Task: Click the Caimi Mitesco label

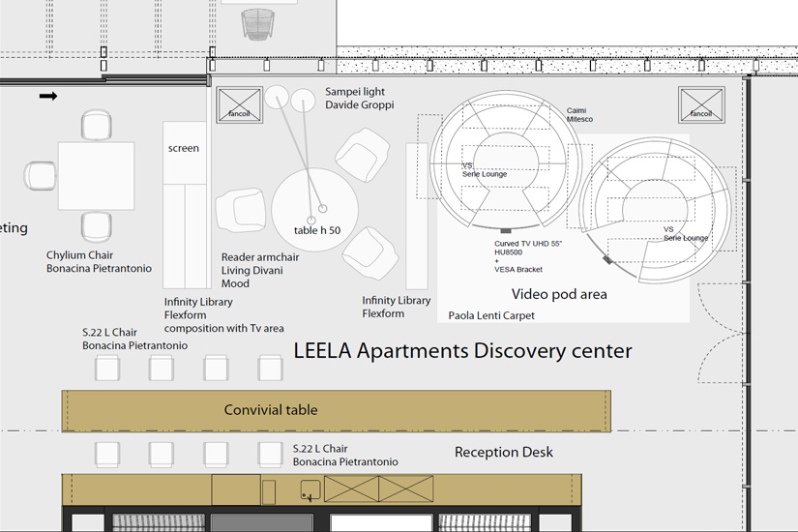Action: click(579, 115)
